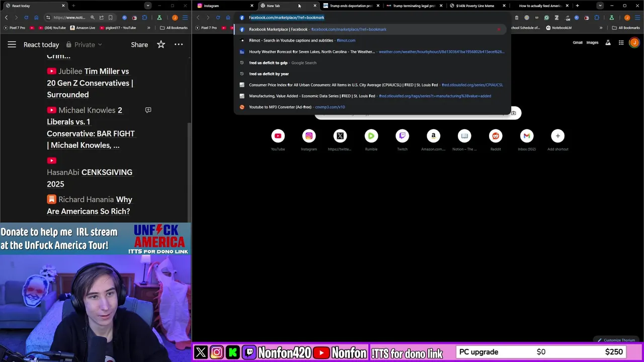
Task: Select Youtube to MP3 Converter suggestion
Action: point(371,107)
